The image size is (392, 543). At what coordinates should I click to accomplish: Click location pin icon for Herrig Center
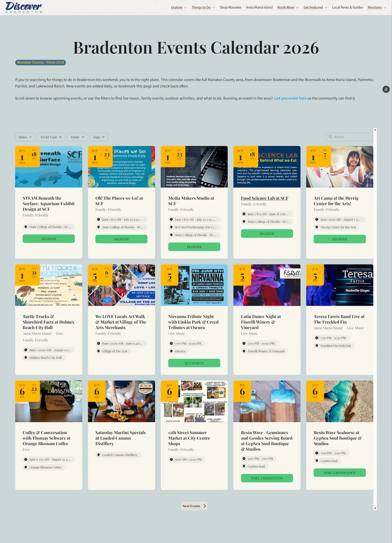[x=317, y=227]
